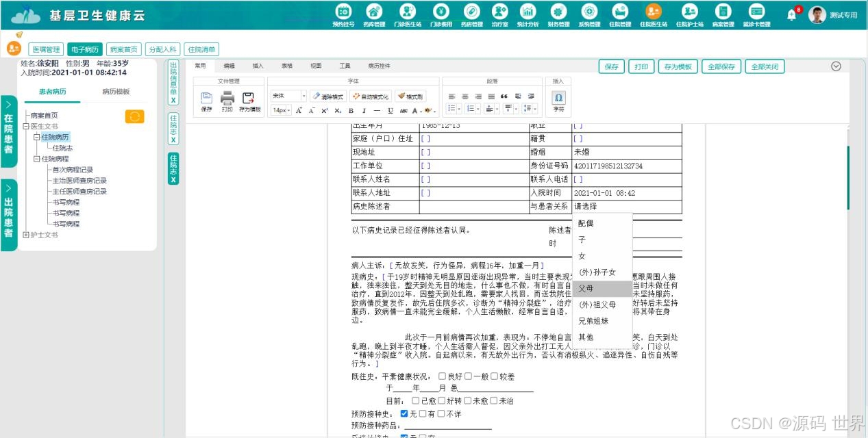This screenshot has height=438, width=868.
Task: Open the 住院管理 module icon
Action: click(620, 11)
